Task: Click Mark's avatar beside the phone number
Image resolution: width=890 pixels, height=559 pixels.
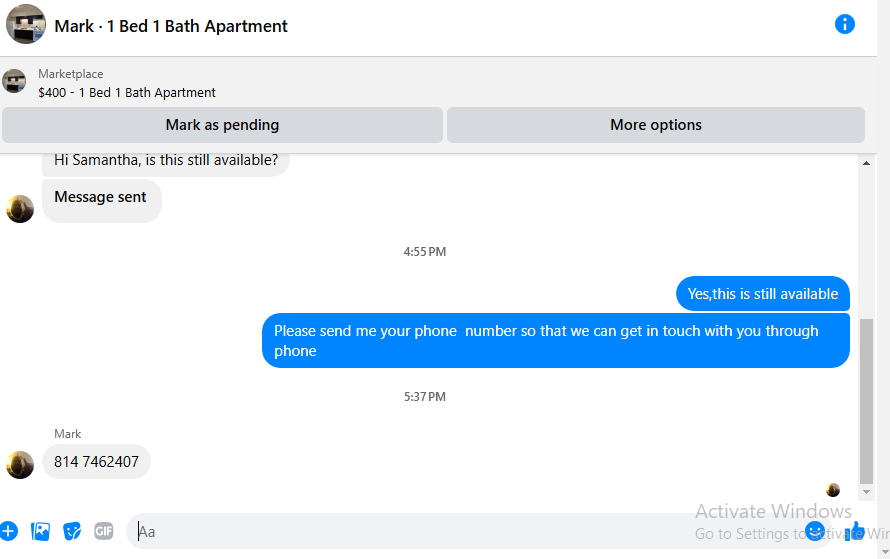Action: (x=20, y=465)
